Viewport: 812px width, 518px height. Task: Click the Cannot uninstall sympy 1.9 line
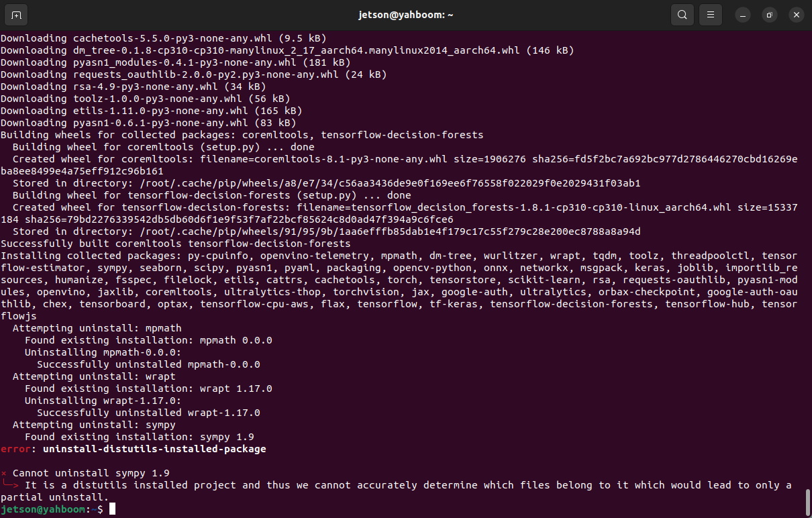coord(91,473)
